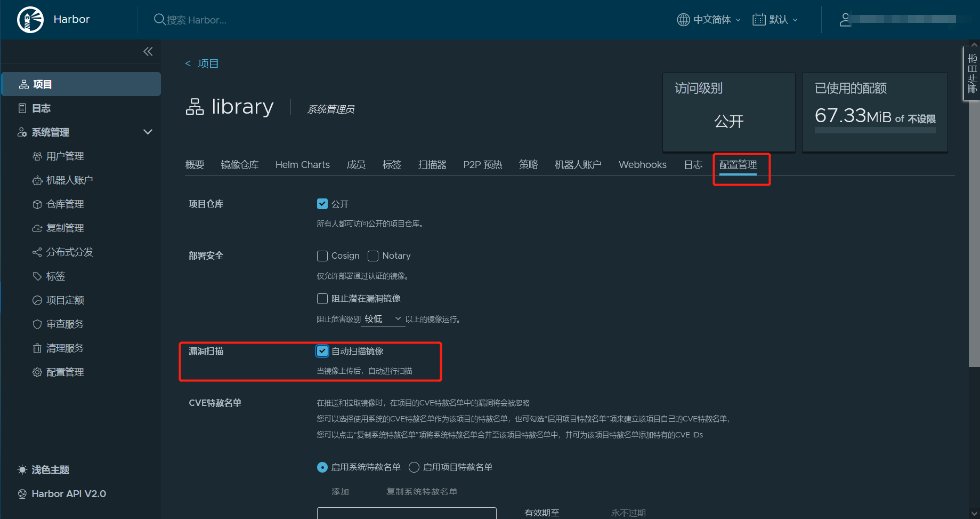Image resolution: width=980 pixels, height=519 pixels.
Task: Enable the Notary checkbox
Action: (373, 256)
